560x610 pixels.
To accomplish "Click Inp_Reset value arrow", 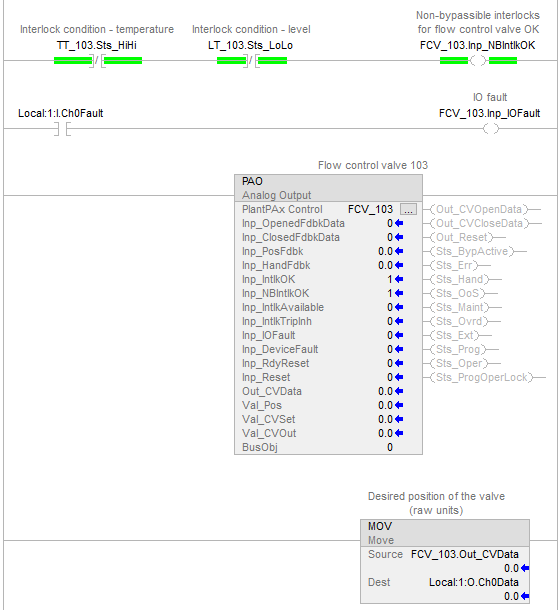I will point(399,377).
